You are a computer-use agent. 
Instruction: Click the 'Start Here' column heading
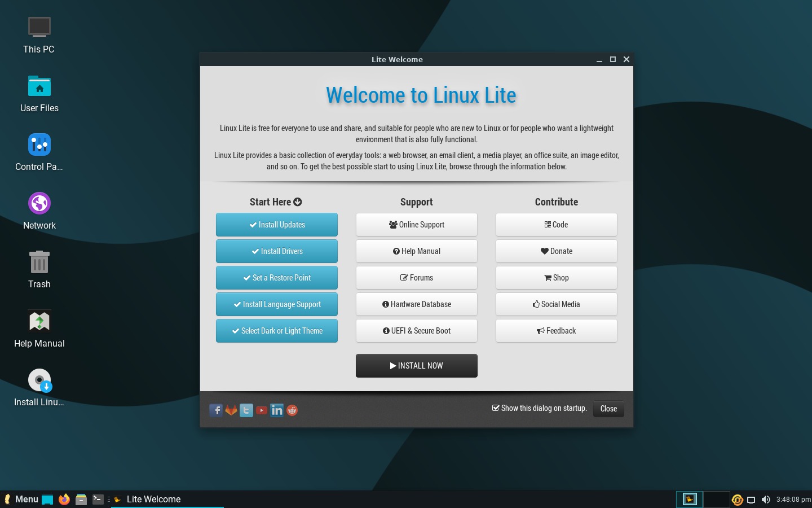point(276,202)
